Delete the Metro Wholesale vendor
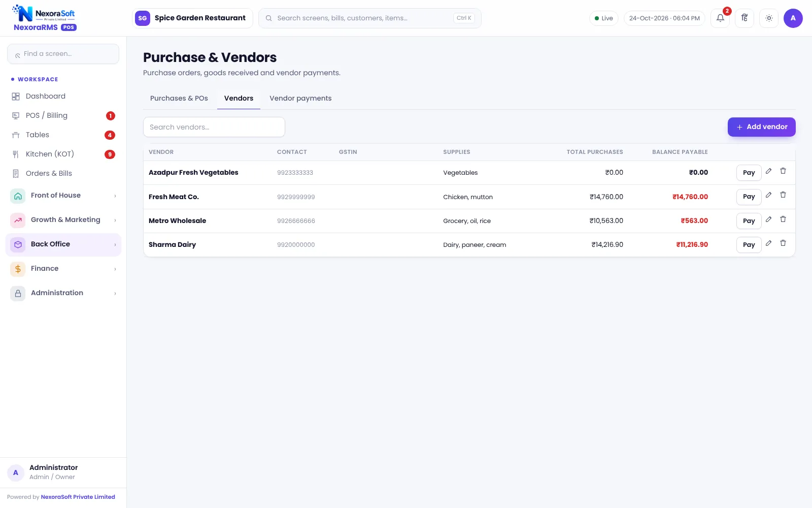This screenshot has width=812, height=508. coord(783,219)
